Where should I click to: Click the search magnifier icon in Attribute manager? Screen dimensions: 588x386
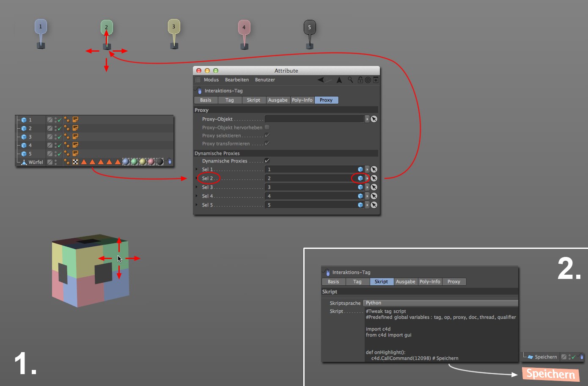pos(350,80)
